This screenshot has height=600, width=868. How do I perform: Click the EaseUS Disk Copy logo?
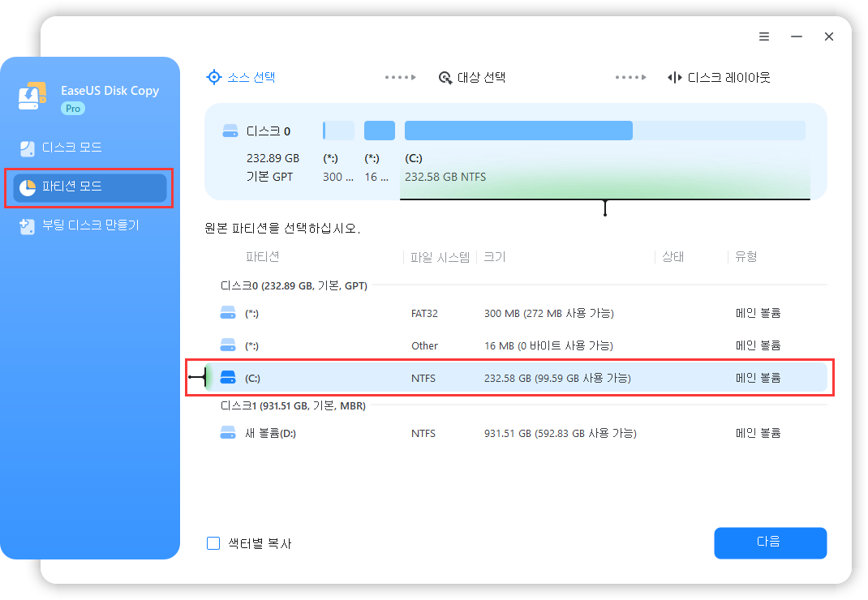tap(32, 94)
